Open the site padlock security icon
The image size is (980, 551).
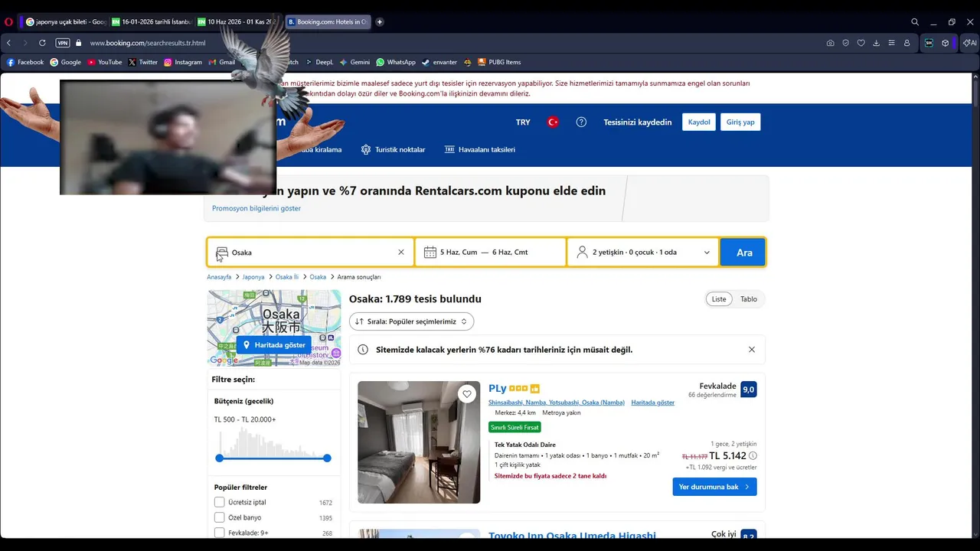click(79, 43)
